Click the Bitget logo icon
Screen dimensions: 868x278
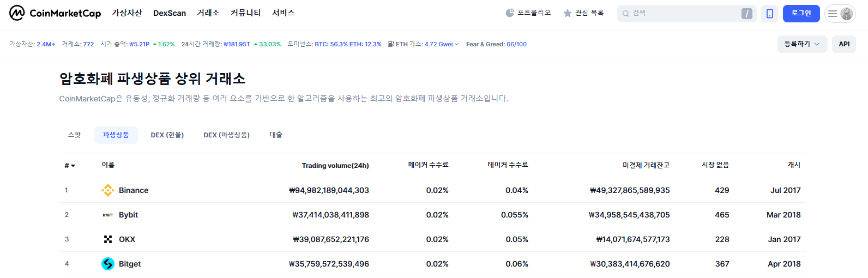(x=108, y=264)
